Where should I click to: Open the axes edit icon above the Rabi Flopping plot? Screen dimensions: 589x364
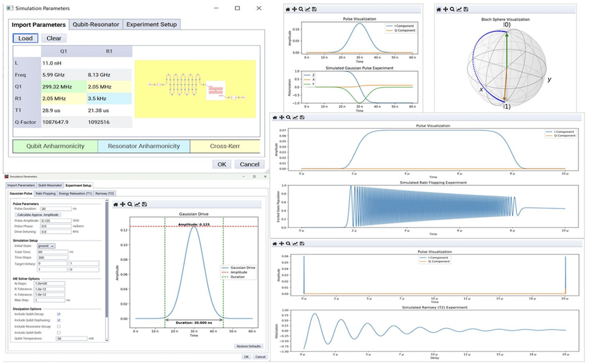294,118
